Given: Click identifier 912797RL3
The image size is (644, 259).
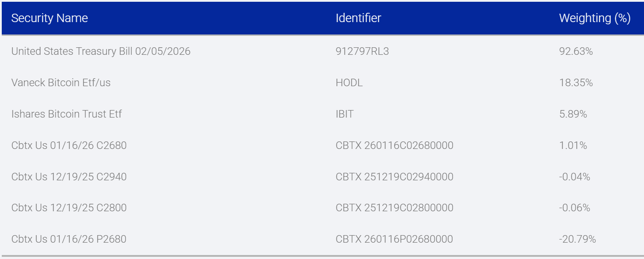Looking at the screenshot, I should 362,51.
